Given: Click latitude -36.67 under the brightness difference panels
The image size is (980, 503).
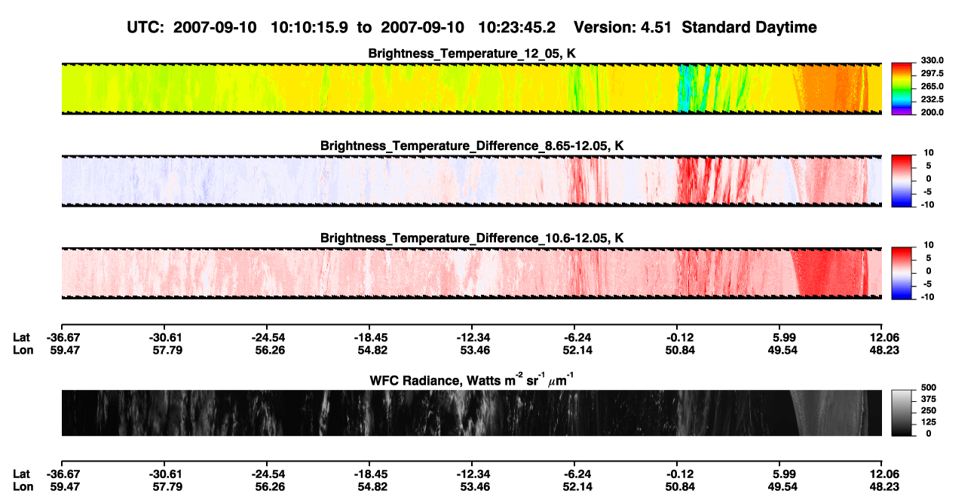Looking at the screenshot, I should (62, 338).
